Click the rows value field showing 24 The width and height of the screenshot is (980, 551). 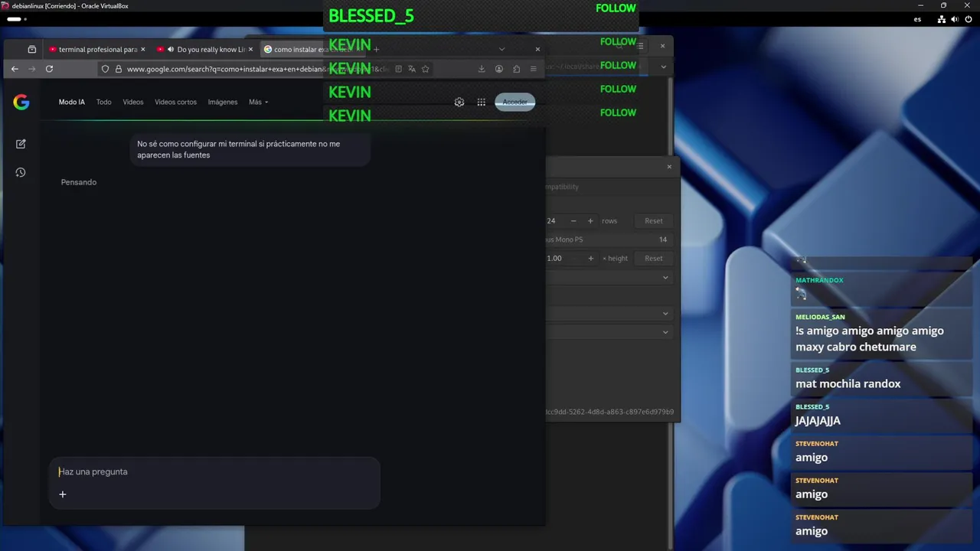click(x=553, y=220)
